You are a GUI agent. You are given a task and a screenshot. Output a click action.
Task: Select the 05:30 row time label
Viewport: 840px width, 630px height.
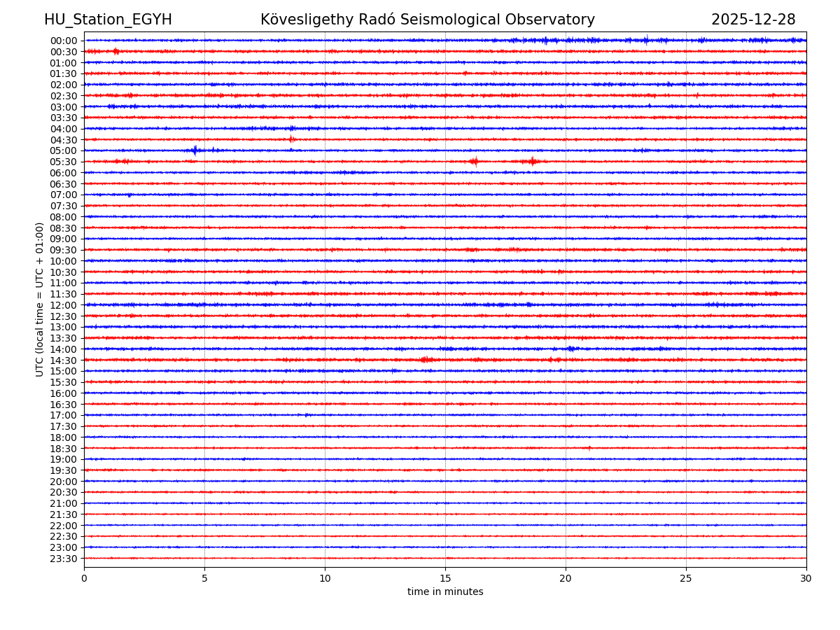(x=64, y=162)
